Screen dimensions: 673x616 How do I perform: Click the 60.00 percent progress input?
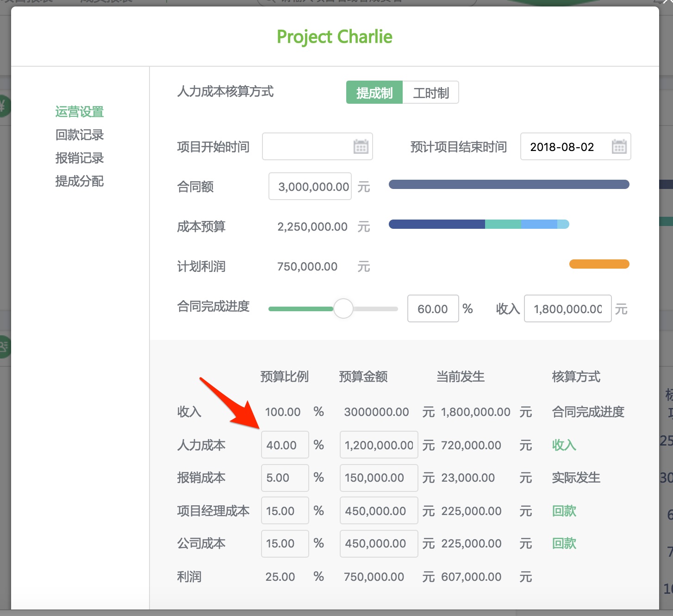(432, 308)
